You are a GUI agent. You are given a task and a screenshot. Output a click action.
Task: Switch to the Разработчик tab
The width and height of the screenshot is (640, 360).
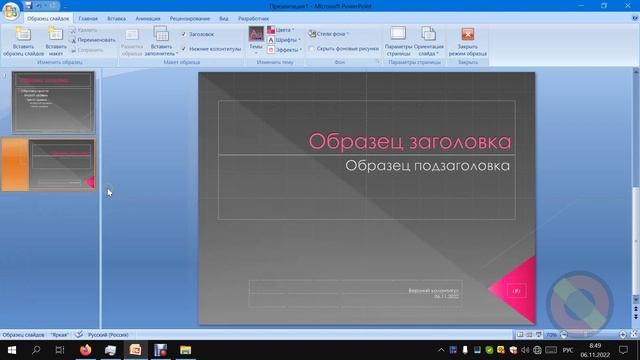(x=253, y=18)
